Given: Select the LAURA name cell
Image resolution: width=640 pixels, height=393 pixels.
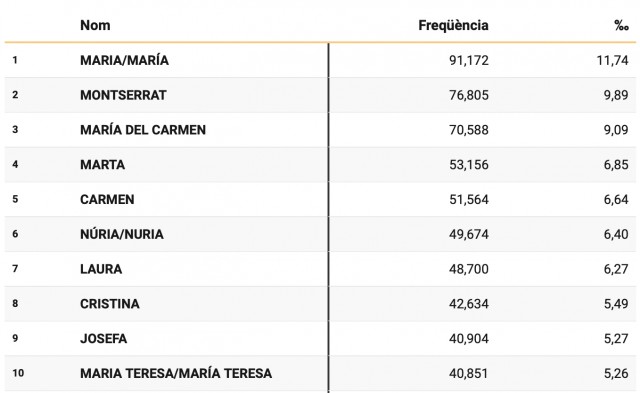Looking at the screenshot, I should click(x=101, y=269).
